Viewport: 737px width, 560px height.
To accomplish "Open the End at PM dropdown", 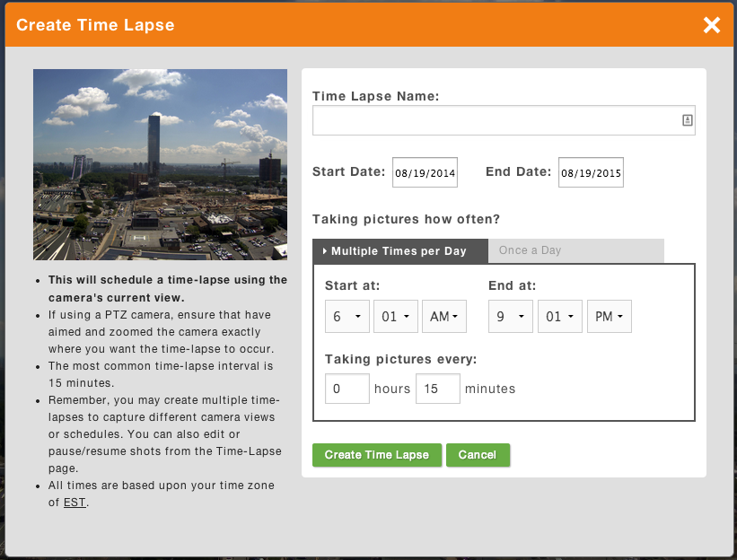I will 610,317.
